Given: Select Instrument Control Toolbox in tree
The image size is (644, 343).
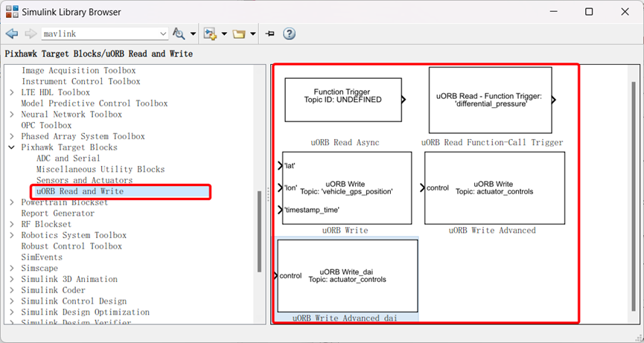Looking at the screenshot, I should (81, 82).
